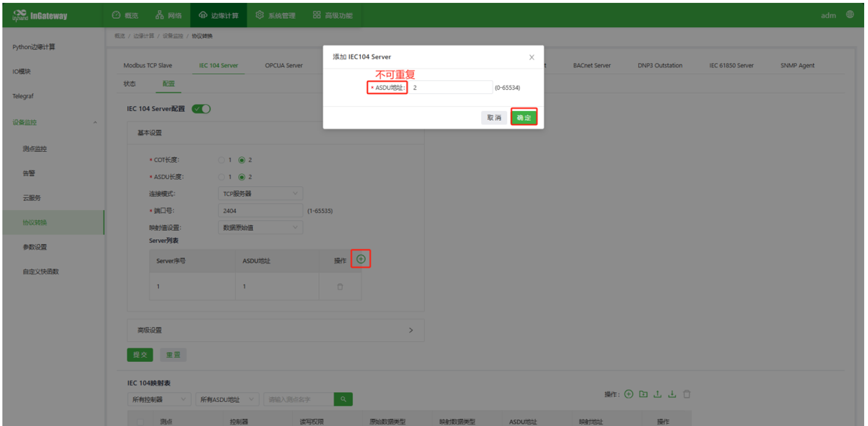Toggle the IEC 104 Server配置 switch
Viewport: 868px width, 426px height.
coord(201,109)
